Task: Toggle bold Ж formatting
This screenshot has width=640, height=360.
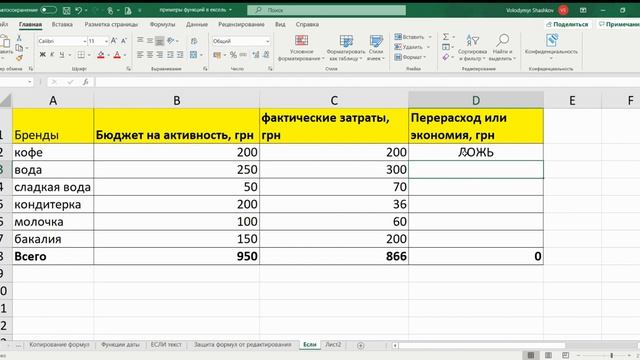Action: (x=42, y=55)
